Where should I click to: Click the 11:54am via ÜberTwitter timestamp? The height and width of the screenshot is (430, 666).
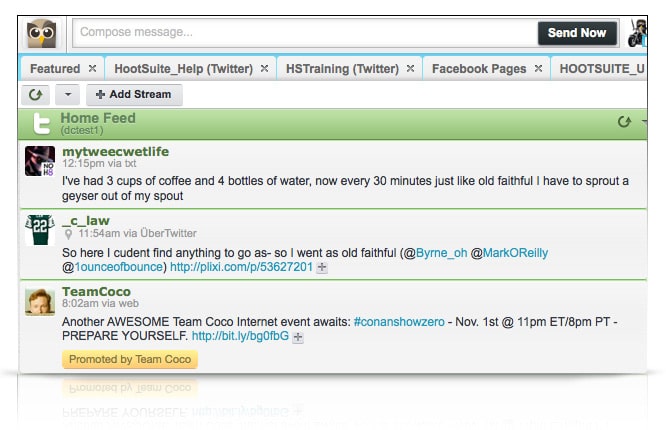137,233
